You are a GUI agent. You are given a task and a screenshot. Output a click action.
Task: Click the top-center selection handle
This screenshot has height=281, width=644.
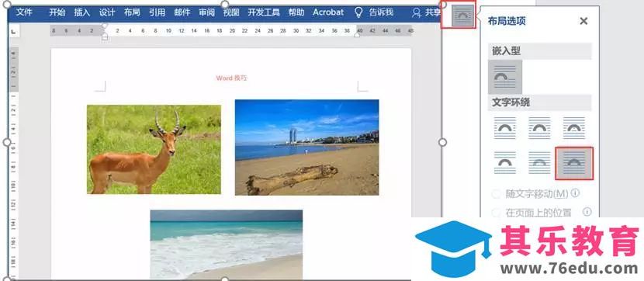tap(225, 4)
